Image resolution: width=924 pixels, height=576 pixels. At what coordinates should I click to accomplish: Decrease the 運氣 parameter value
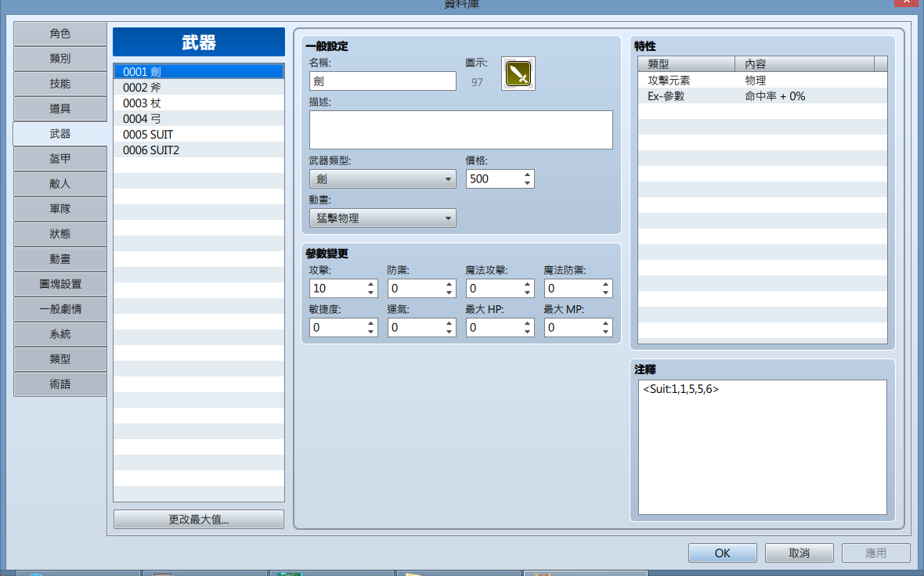pos(449,332)
